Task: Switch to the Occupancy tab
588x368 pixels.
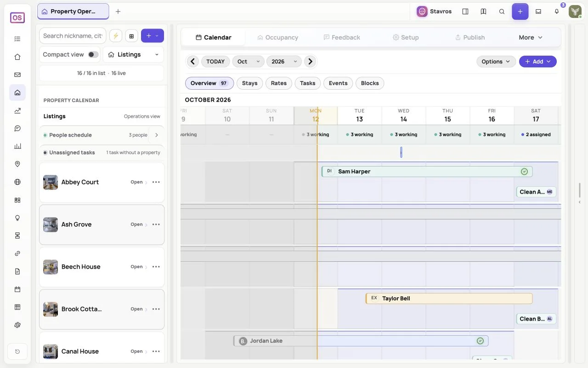Action: [277, 37]
